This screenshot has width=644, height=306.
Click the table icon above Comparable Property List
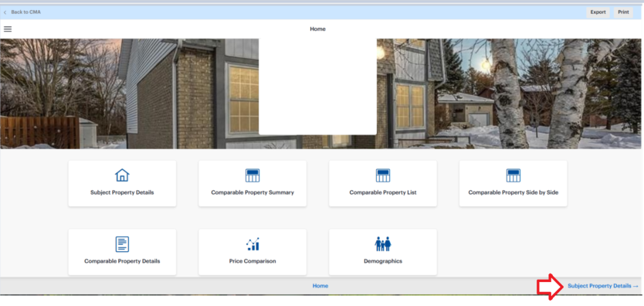tap(383, 175)
